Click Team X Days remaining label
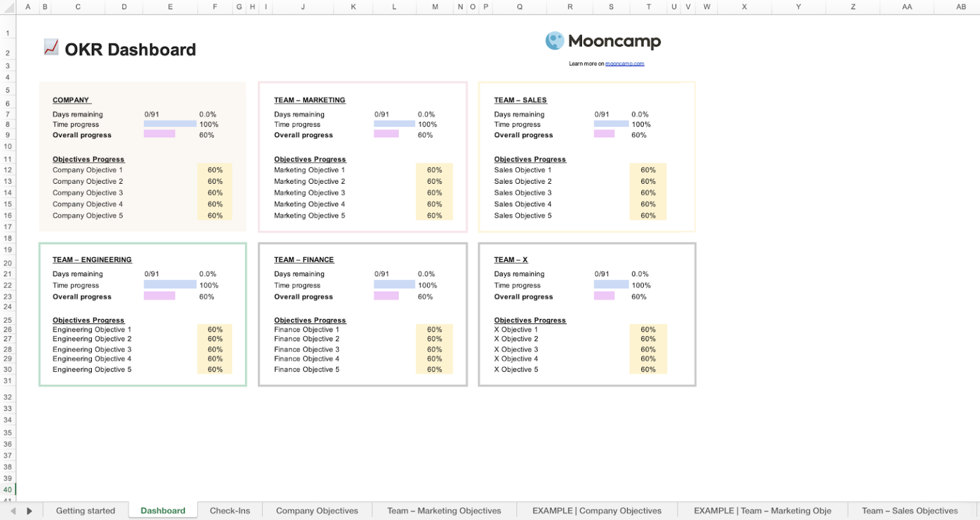This screenshot has height=520, width=980. point(519,274)
